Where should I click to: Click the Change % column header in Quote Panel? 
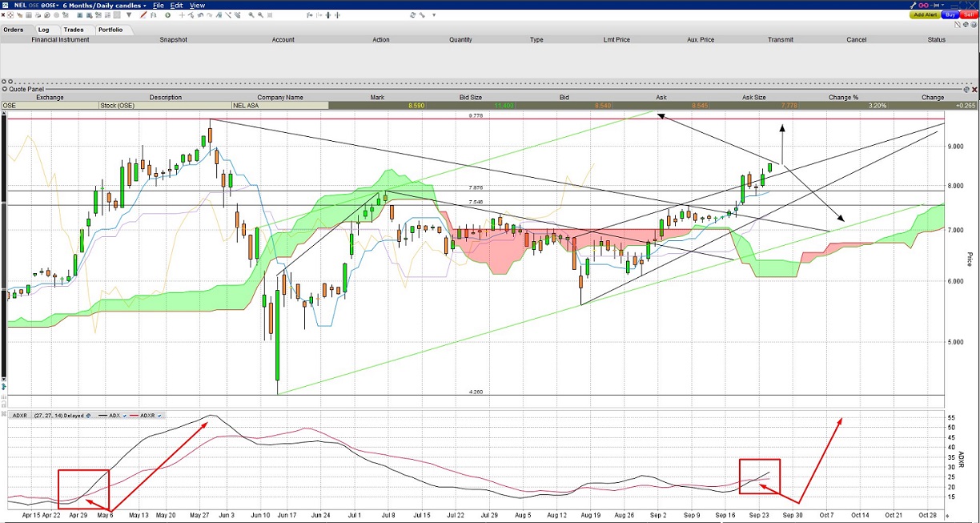[x=843, y=97]
